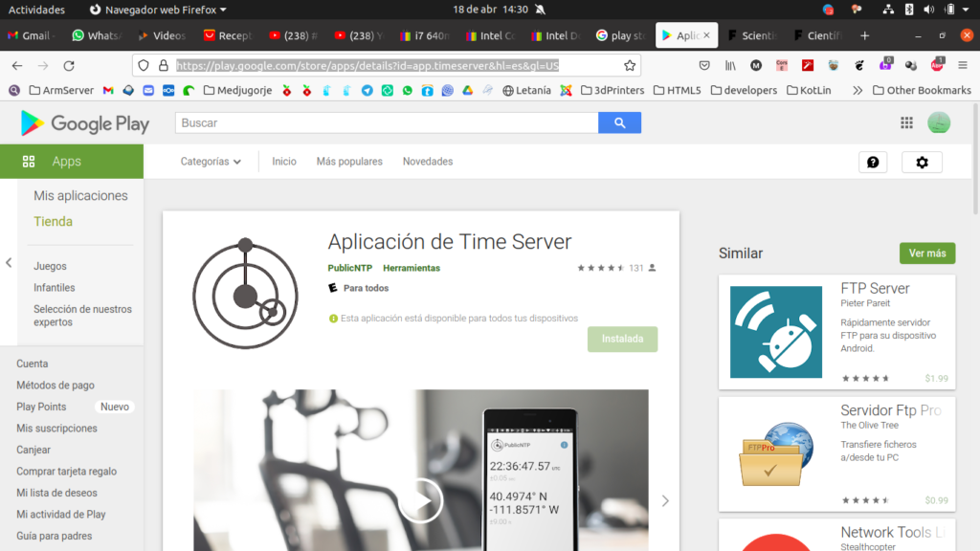Show next screenshot with right arrow
The width and height of the screenshot is (980, 551).
[665, 500]
